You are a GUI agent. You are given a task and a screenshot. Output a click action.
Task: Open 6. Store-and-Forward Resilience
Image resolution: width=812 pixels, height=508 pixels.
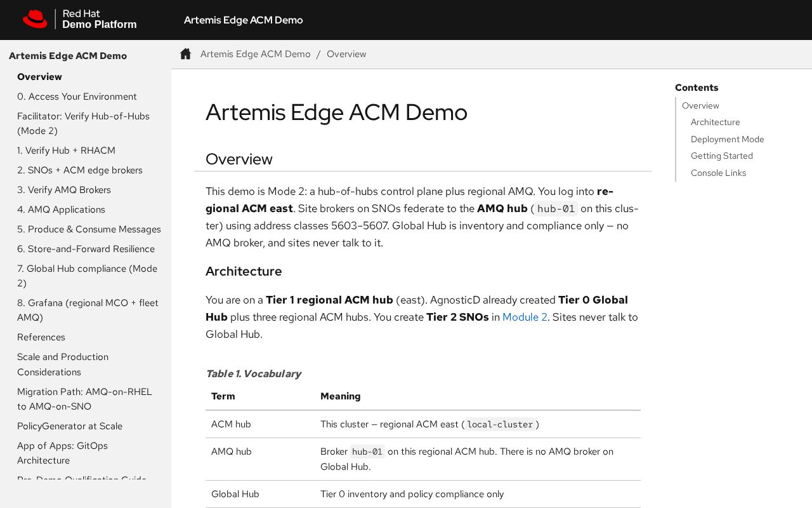(x=86, y=249)
